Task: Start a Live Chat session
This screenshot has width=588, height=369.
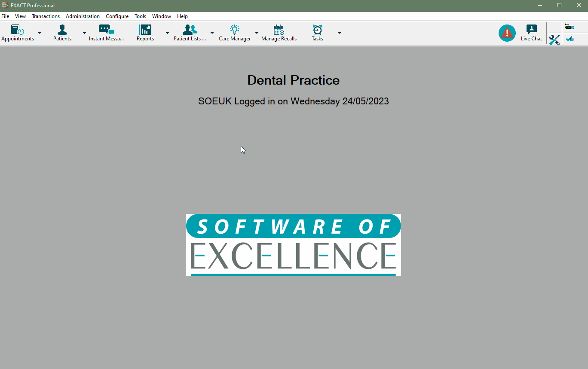Action: [x=532, y=33]
